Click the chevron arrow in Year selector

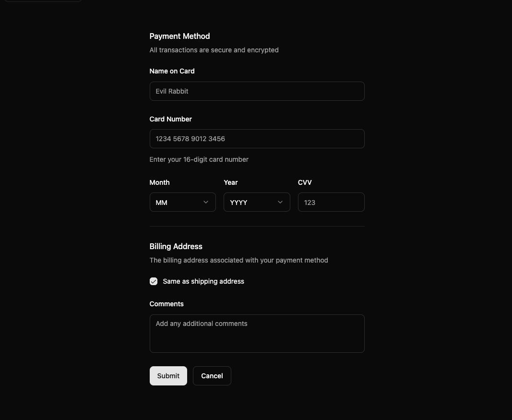tap(280, 202)
